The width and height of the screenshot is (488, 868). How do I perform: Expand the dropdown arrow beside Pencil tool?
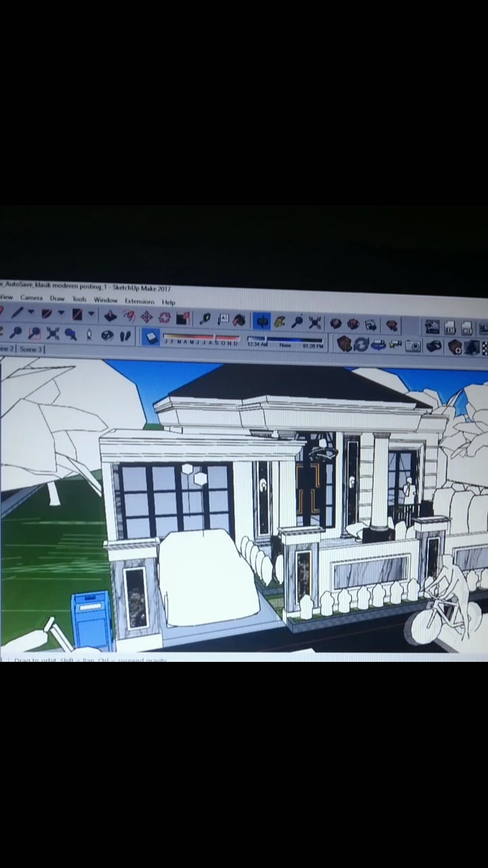(30, 313)
